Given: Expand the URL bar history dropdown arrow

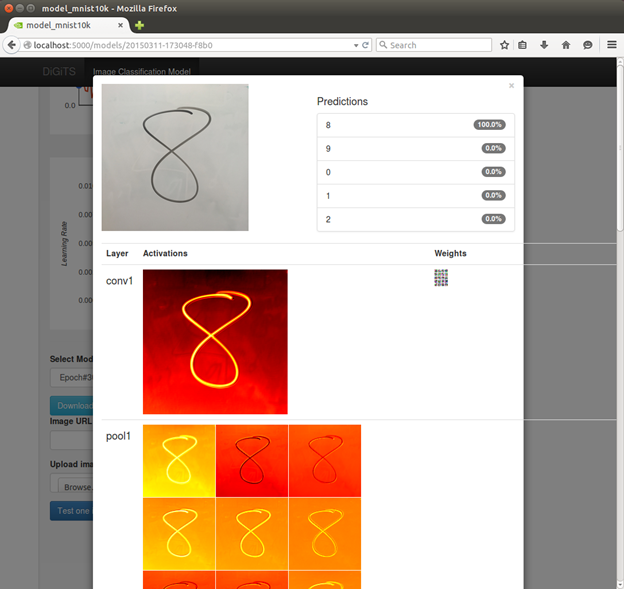Looking at the screenshot, I should 356,45.
